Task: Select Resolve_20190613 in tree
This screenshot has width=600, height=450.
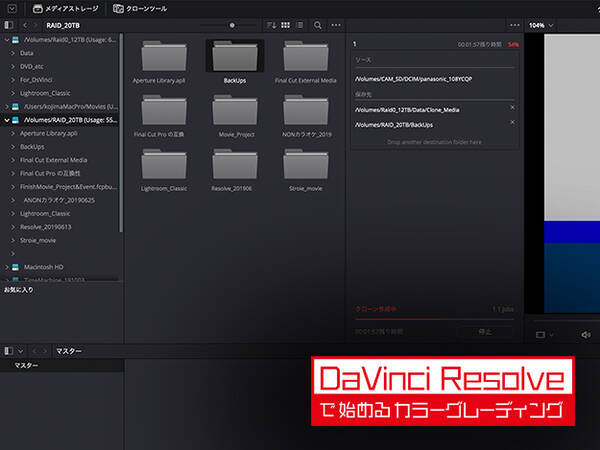Action: coord(46,227)
